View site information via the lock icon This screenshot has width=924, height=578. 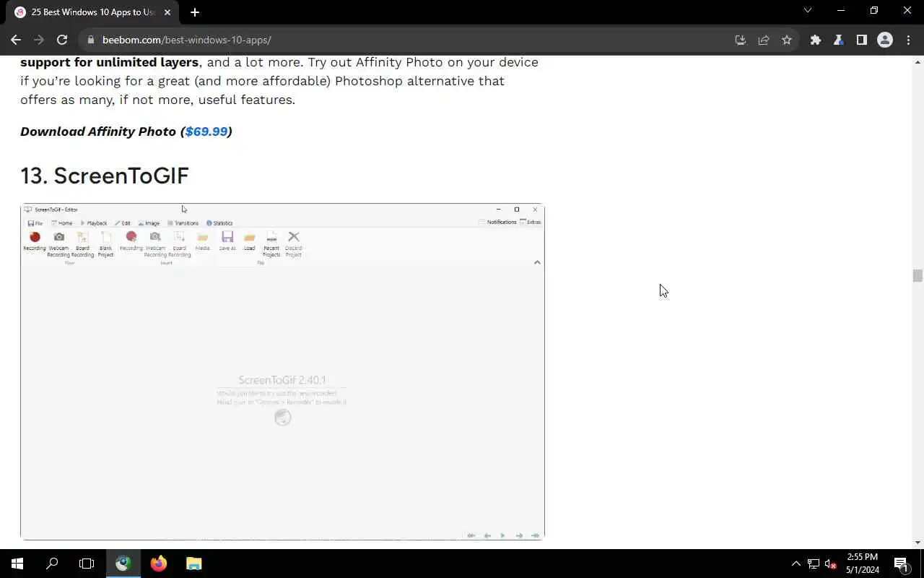pyautogui.click(x=91, y=40)
